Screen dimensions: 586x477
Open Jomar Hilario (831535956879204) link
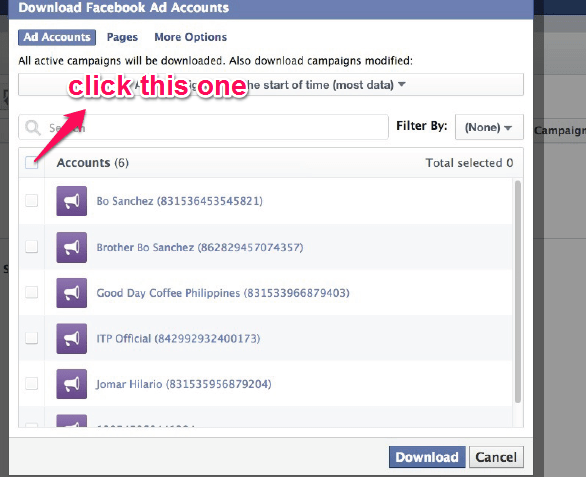click(x=183, y=384)
